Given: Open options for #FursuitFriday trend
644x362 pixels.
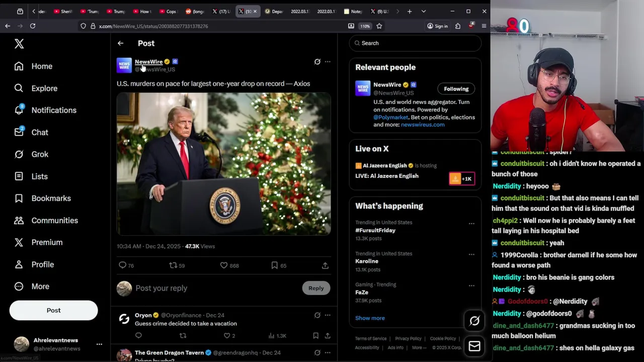Looking at the screenshot, I should point(471,223).
